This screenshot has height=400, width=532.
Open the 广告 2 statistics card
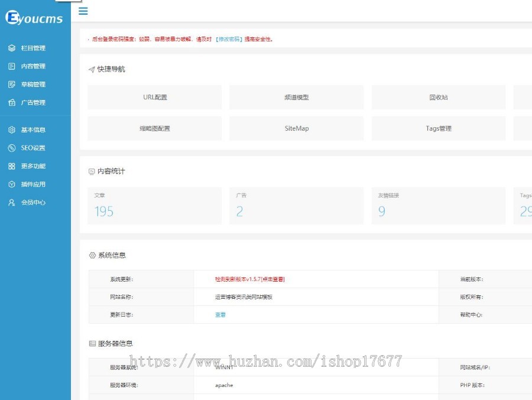coord(297,206)
